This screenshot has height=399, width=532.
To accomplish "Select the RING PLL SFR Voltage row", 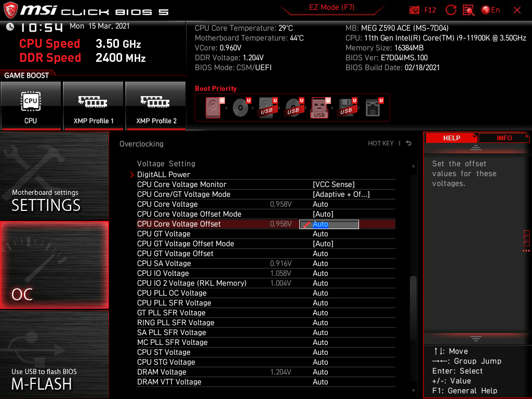I will 266,322.
